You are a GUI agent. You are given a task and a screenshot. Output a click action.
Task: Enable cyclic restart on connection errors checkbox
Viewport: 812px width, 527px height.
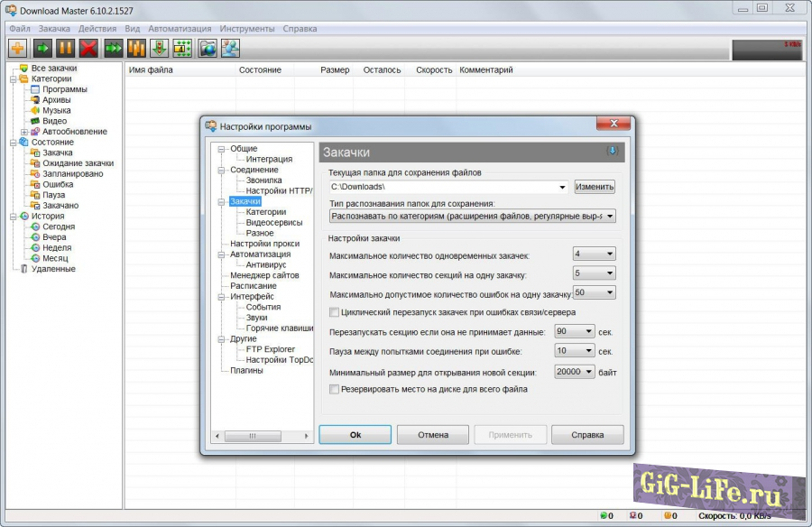[335, 312]
